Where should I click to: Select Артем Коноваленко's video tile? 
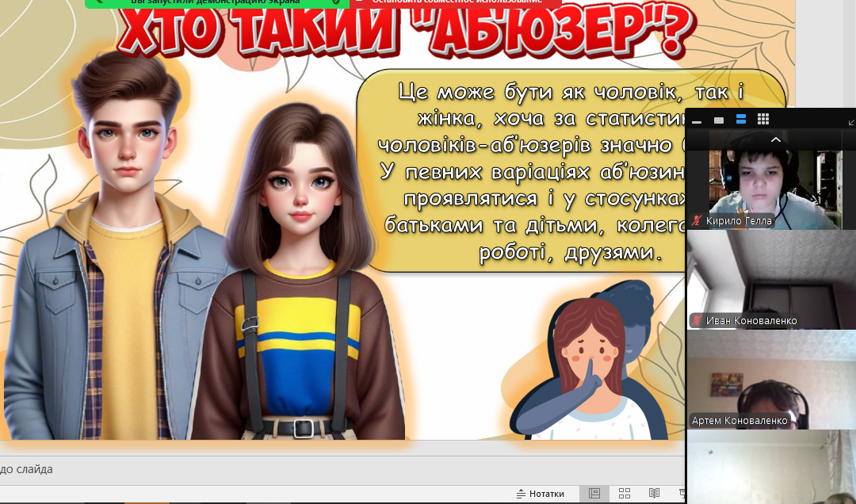(x=771, y=380)
